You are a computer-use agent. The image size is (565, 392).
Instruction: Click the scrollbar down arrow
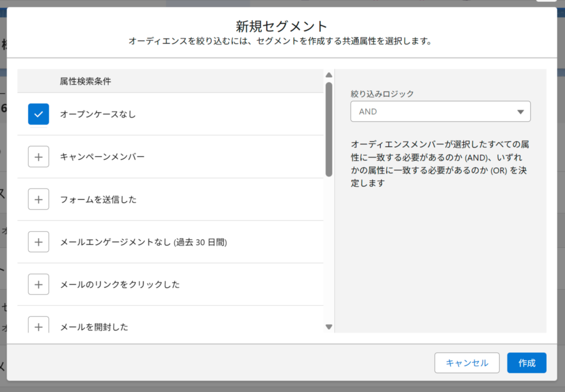click(x=329, y=327)
